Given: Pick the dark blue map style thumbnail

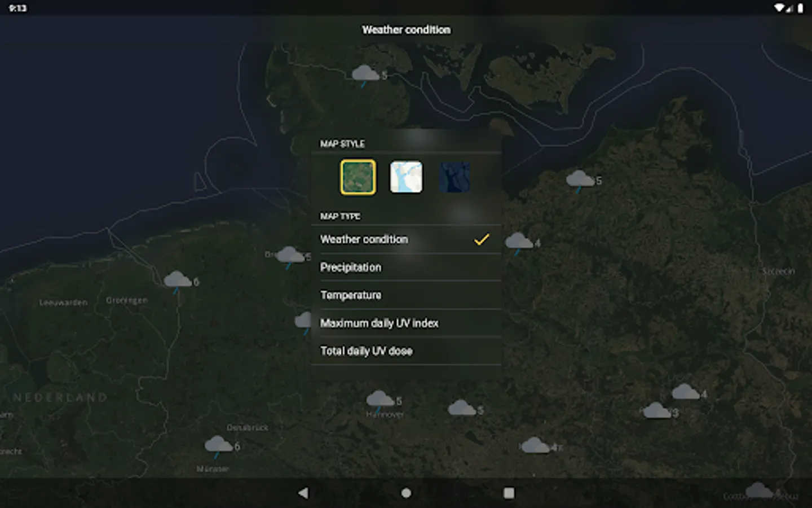Looking at the screenshot, I should (454, 177).
